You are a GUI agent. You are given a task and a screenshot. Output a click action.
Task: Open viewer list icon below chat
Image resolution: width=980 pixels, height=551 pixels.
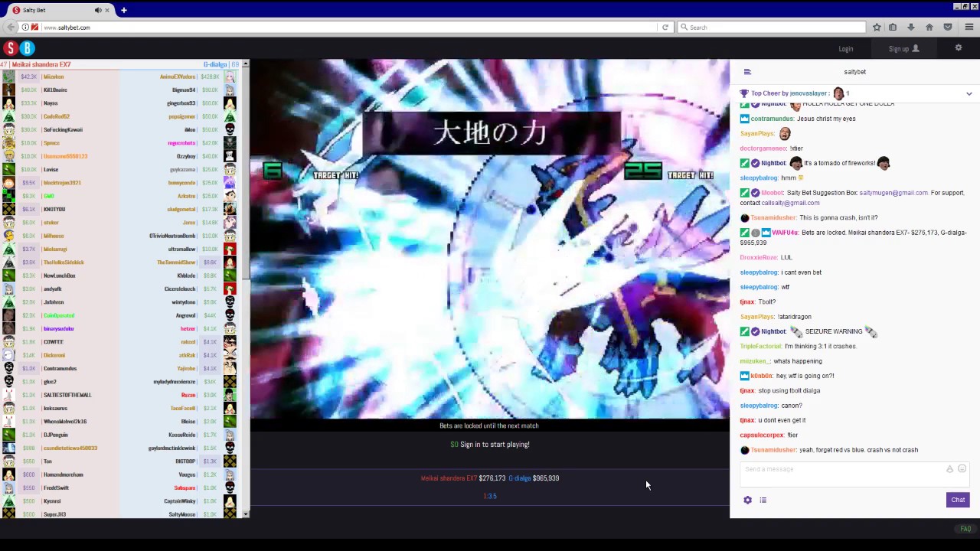click(763, 500)
